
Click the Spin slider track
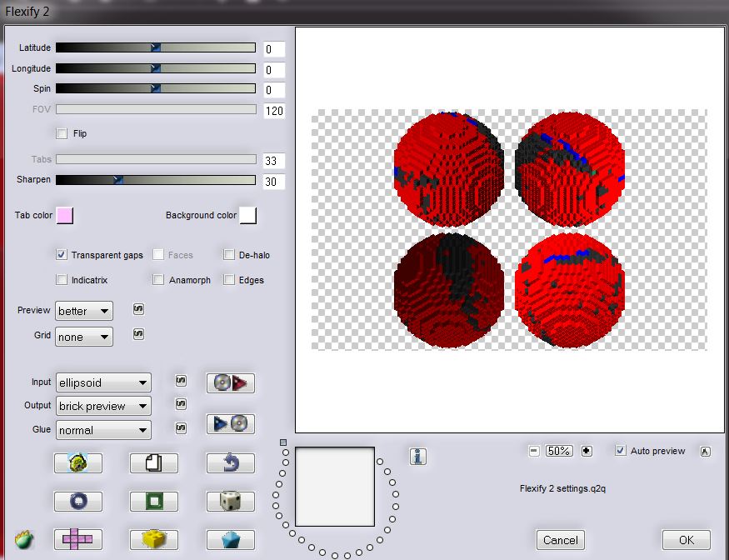coord(156,88)
